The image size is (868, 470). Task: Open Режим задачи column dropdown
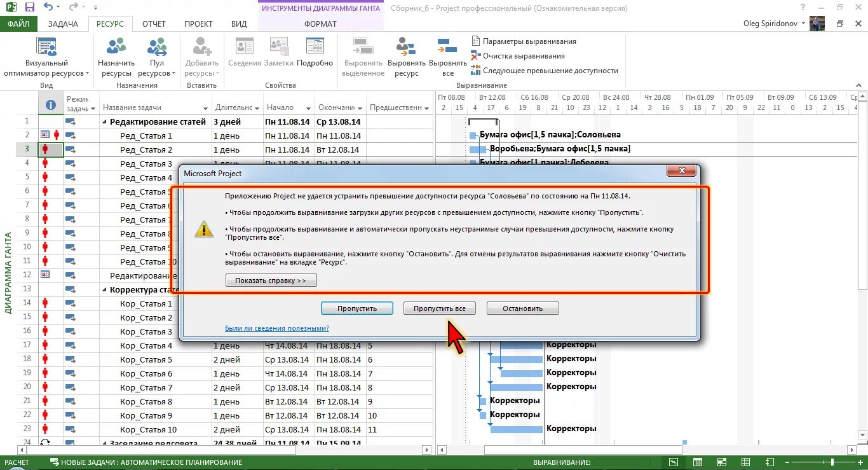pos(92,108)
